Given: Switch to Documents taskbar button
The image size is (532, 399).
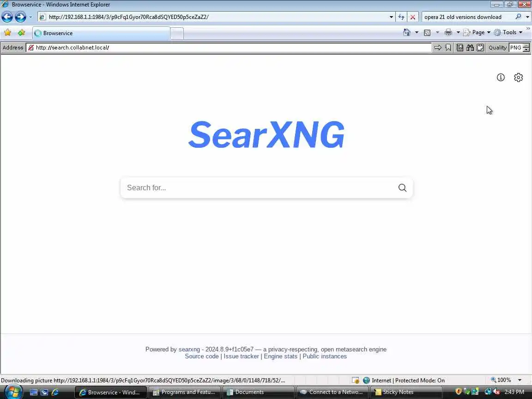Looking at the screenshot, I should 259,392.
